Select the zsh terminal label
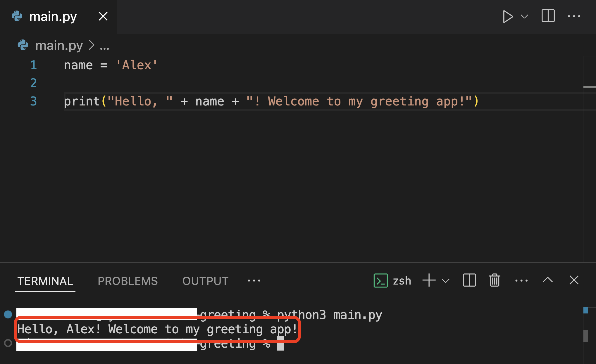The width and height of the screenshot is (596, 364). pos(402,281)
